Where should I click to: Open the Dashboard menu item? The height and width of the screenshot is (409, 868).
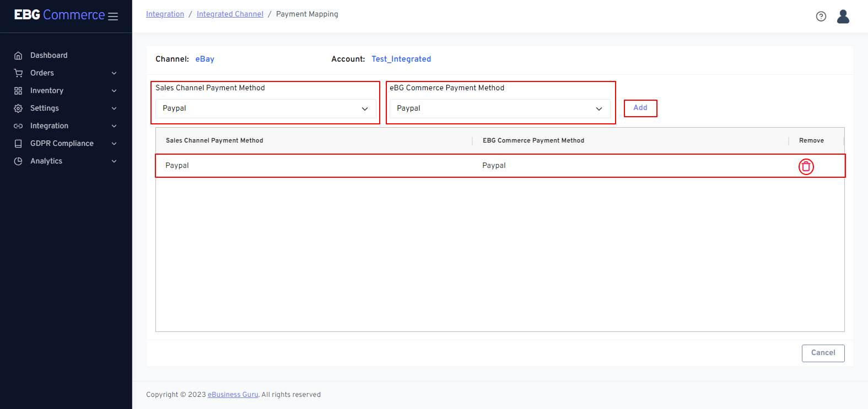pos(49,56)
